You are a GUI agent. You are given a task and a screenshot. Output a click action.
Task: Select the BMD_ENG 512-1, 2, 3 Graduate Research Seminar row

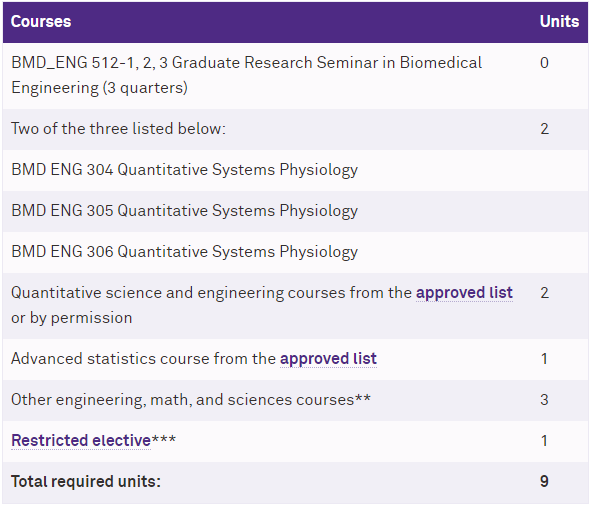(295, 76)
